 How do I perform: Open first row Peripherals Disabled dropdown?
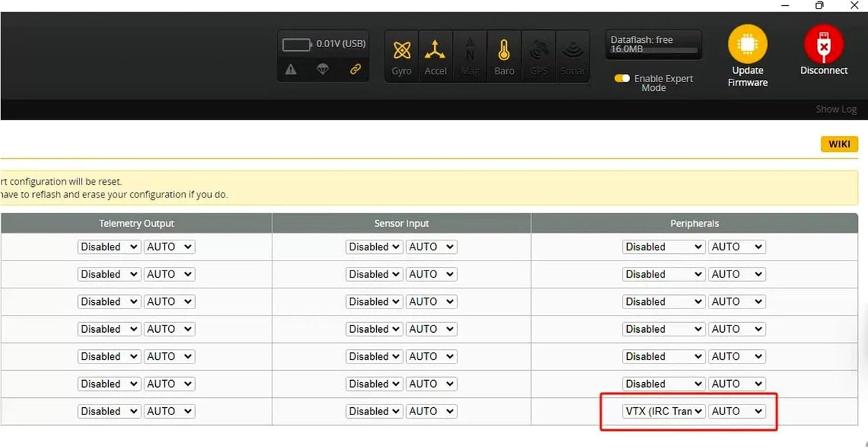pyautogui.click(x=664, y=247)
